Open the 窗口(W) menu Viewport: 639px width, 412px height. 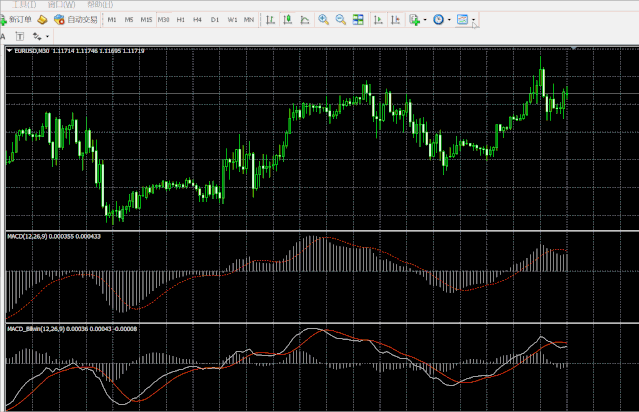(x=61, y=4)
